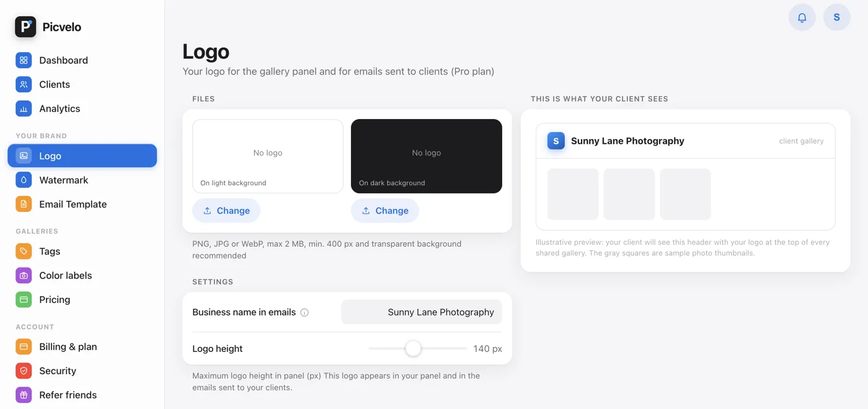868x409 pixels.
Task: Open Tags under Galleries
Action: pos(82,251)
